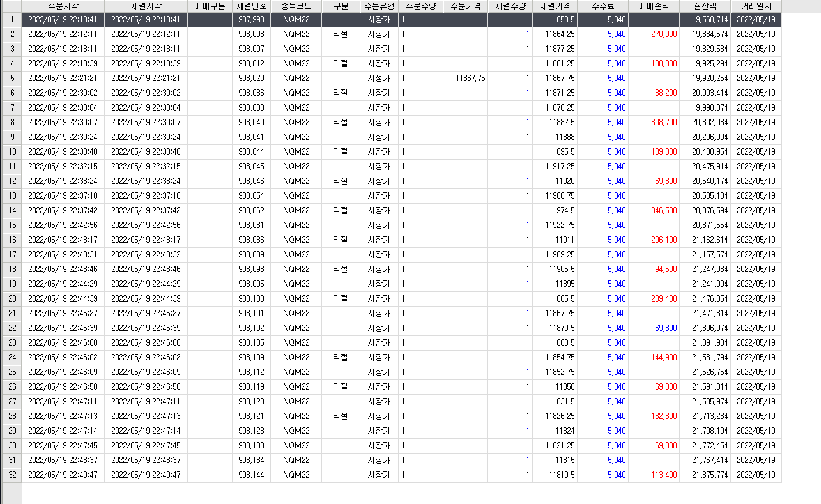Select execution number 908,020
The height and width of the screenshot is (504, 821).
[x=251, y=78]
